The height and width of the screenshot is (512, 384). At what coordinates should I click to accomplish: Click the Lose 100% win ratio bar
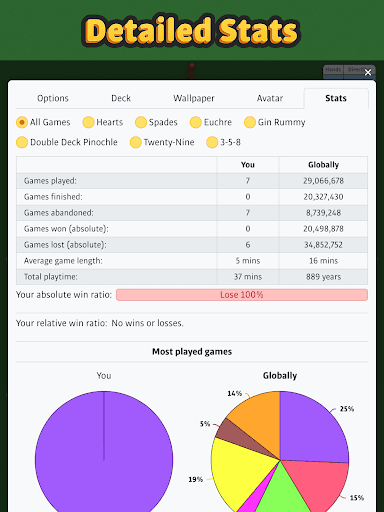(242, 295)
